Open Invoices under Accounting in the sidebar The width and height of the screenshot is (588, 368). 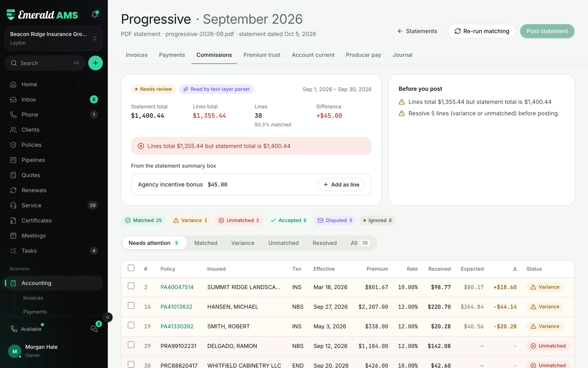pyautogui.click(x=33, y=298)
